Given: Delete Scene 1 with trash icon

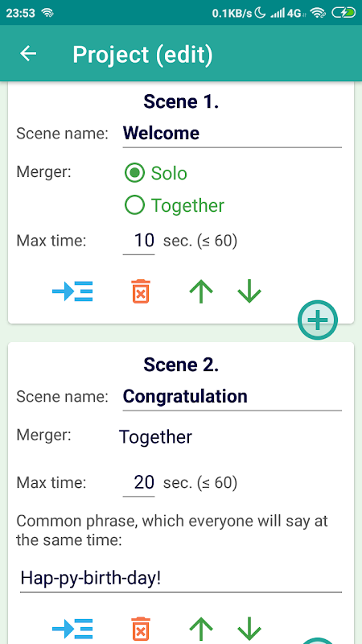Looking at the screenshot, I should coord(140,291).
